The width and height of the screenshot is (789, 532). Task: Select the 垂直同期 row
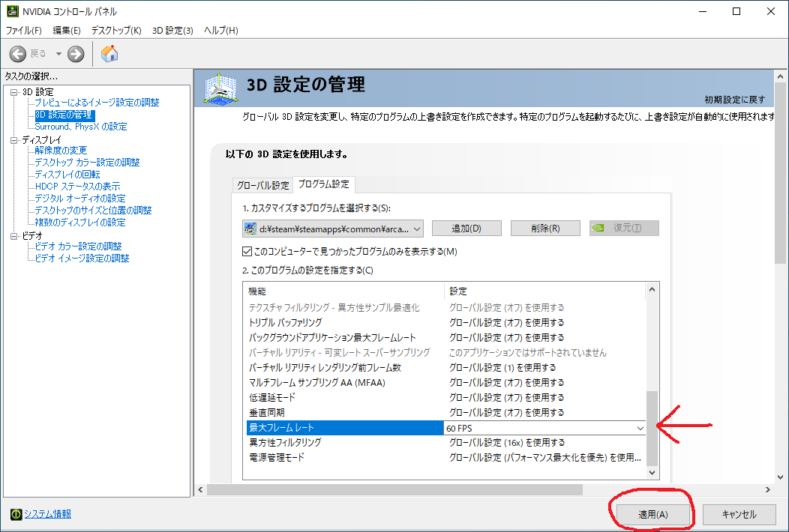pos(444,413)
